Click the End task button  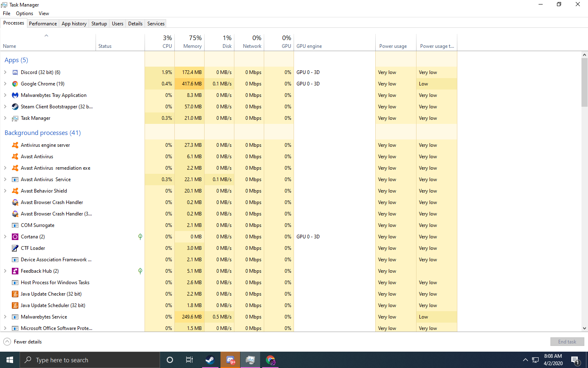click(567, 342)
